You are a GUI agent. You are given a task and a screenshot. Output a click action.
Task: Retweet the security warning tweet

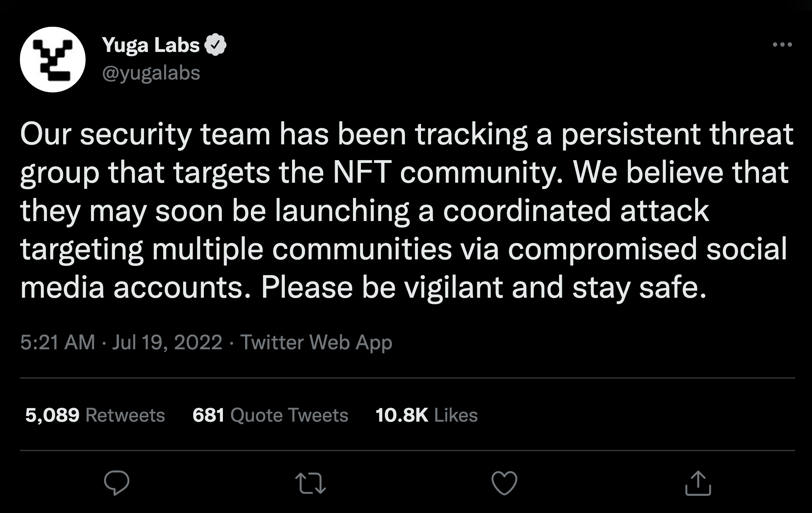pos(310,483)
